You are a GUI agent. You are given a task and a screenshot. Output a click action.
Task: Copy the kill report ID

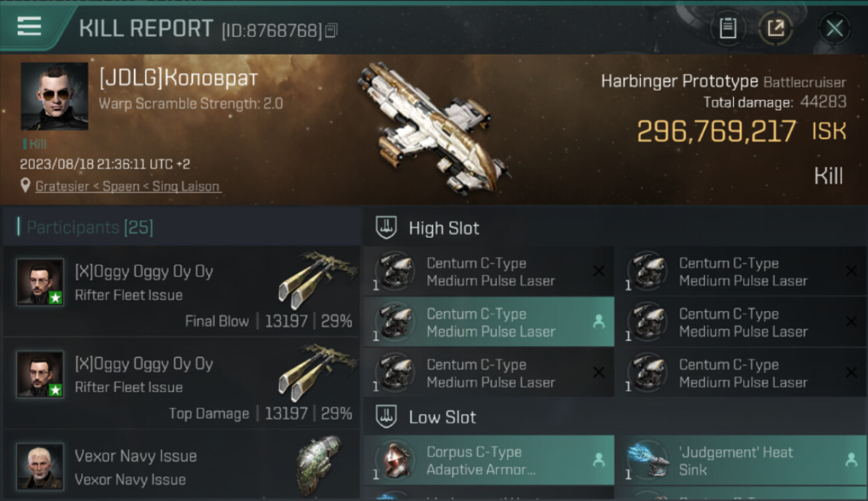coord(332,30)
